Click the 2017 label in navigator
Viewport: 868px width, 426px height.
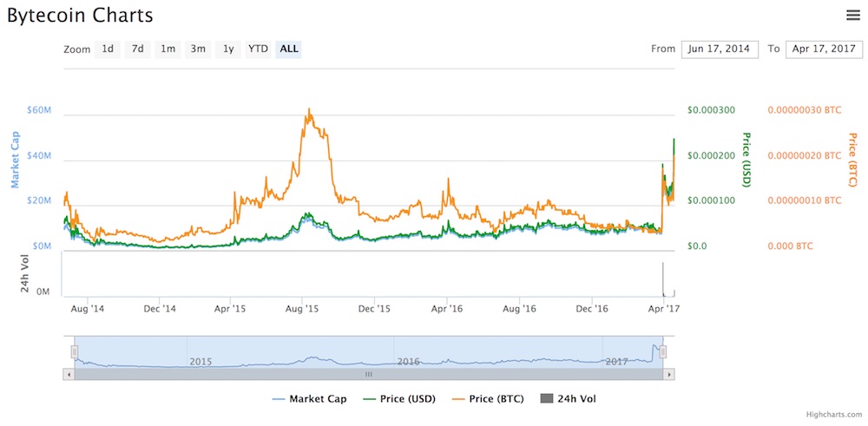coord(616,361)
